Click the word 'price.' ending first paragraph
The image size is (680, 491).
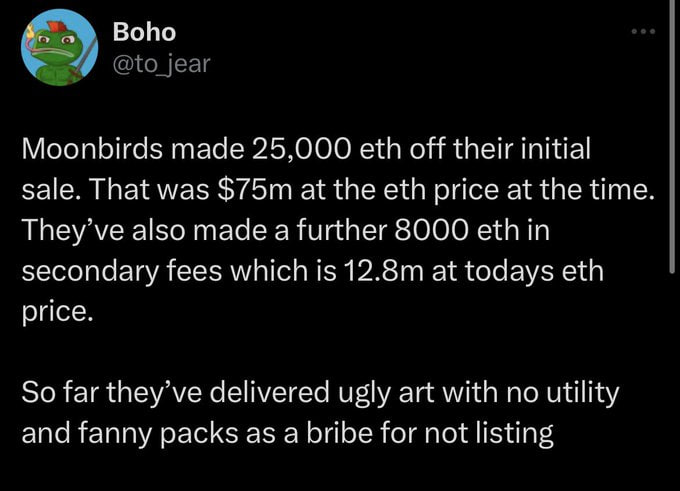(x=57, y=312)
